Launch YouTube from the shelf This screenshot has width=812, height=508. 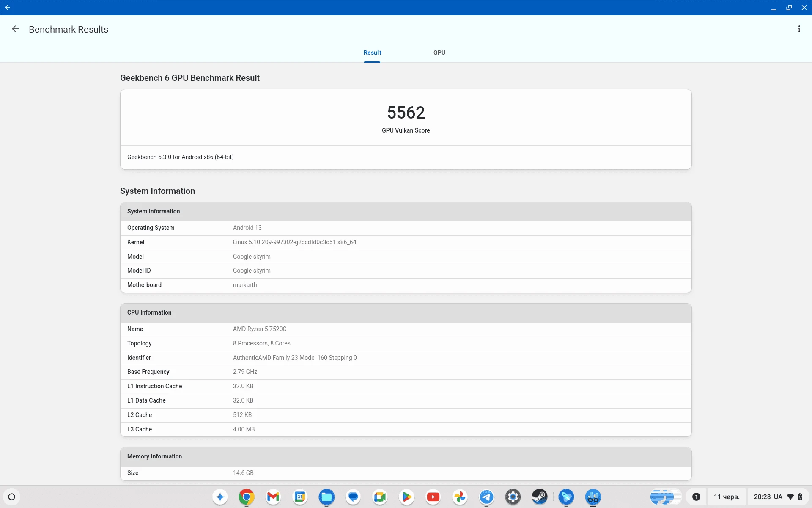(433, 497)
